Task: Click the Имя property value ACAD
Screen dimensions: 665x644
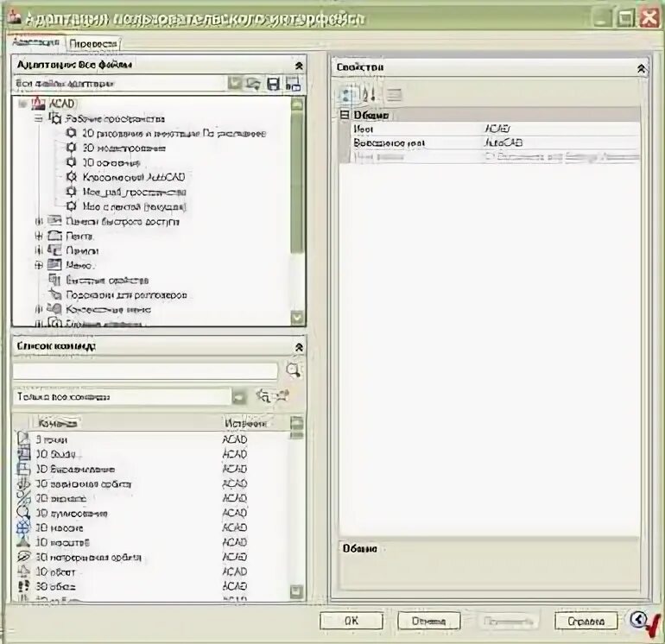Action: pos(497,129)
